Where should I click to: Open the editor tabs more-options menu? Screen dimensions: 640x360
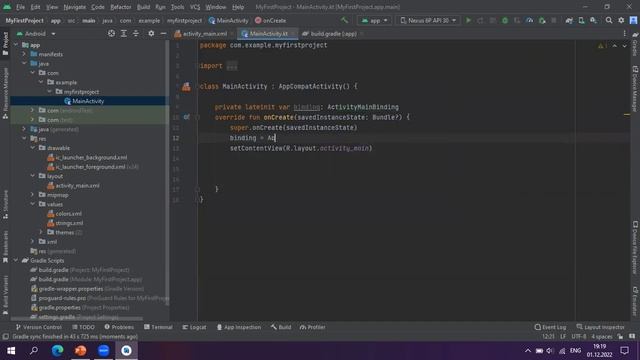click(624, 33)
